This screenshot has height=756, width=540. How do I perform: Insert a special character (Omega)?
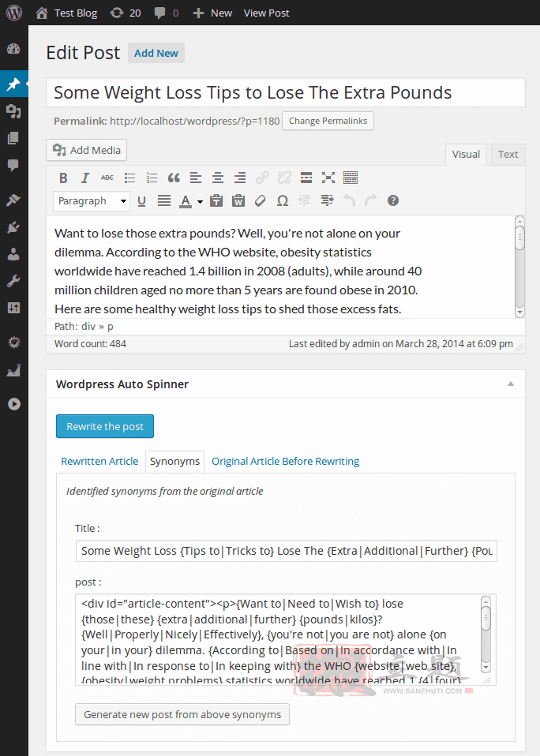pos(283,201)
